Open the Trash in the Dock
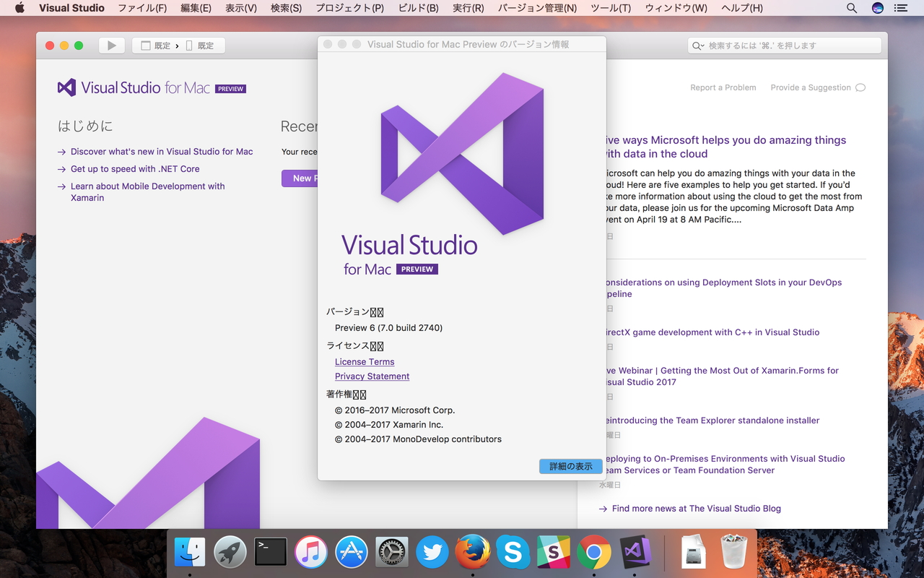Screen dimensions: 924x578 (x=733, y=551)
